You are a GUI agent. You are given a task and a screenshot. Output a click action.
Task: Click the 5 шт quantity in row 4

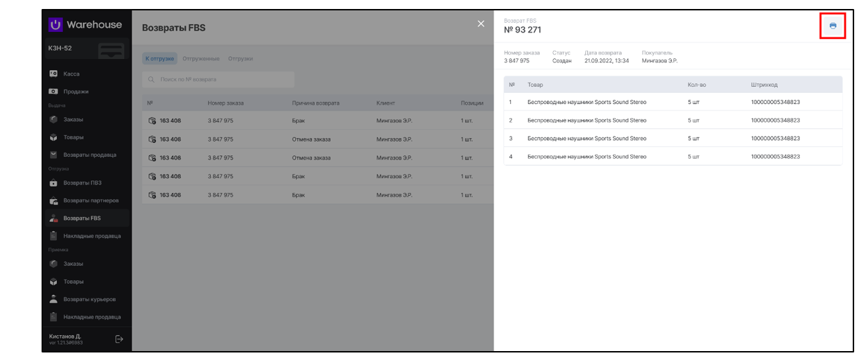[693, 156]
